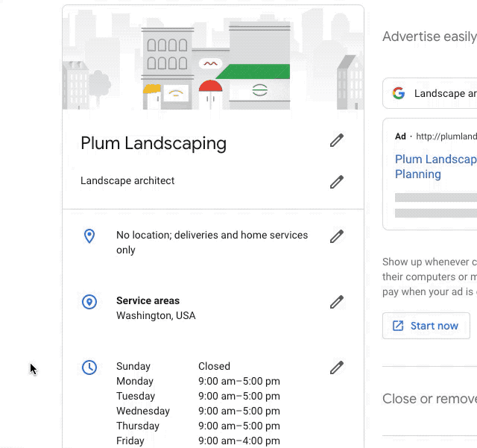Click the Close or remove section heading
The width and height of the screenshot is (477, 448).
(429, 399)
